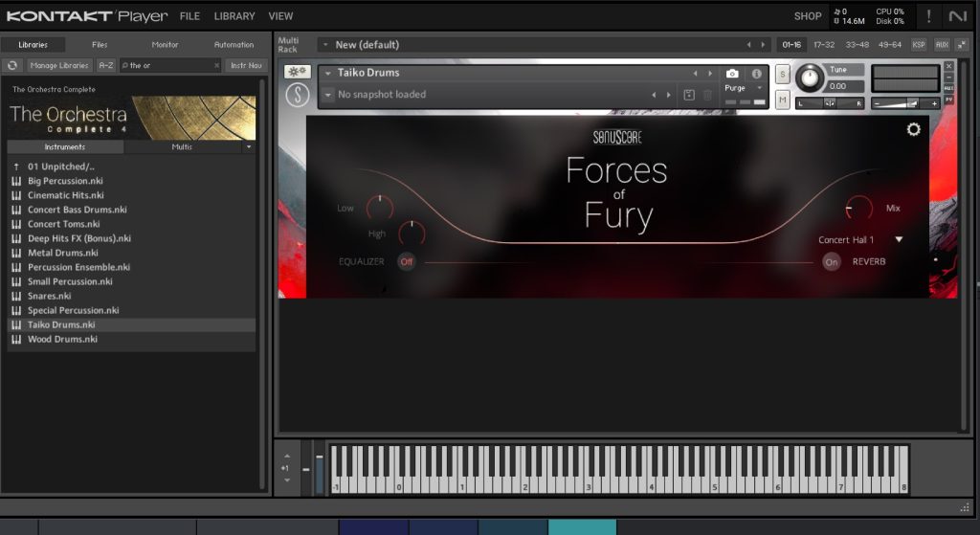This screenshot has height=535, width=980.
Task: Open Forces of Fury settings gear
Action: 913,130
